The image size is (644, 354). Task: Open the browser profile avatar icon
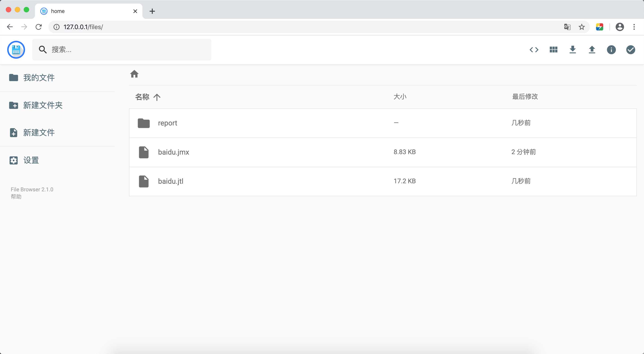coord(620,27)
